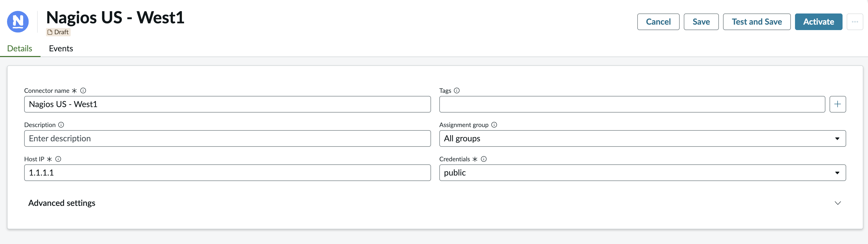The height and width of the screenshot is (244, 868).
Task: Focus the Description input field
Action: point(227,138)
